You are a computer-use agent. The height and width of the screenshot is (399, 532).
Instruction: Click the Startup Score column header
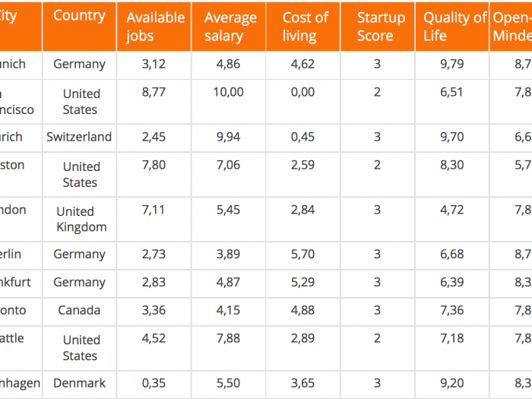pyautogui.click(x=377, y=27)
